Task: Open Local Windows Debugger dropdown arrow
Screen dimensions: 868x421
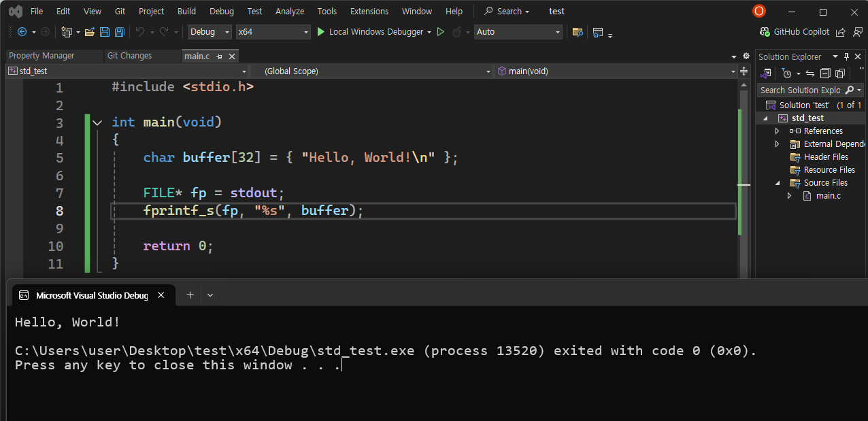Action: 429,32
